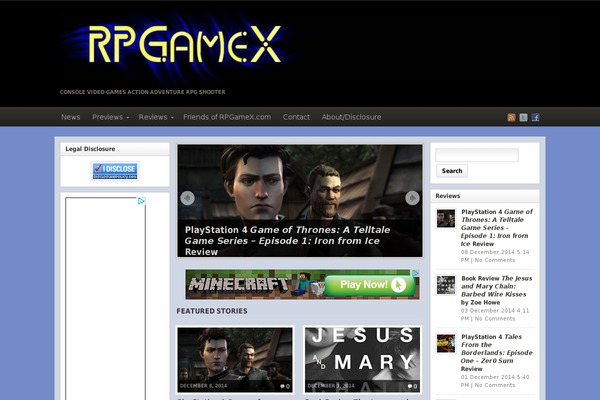Click sidebar Jesus and Mary Chain thumbnail

(x=446, y=285)
